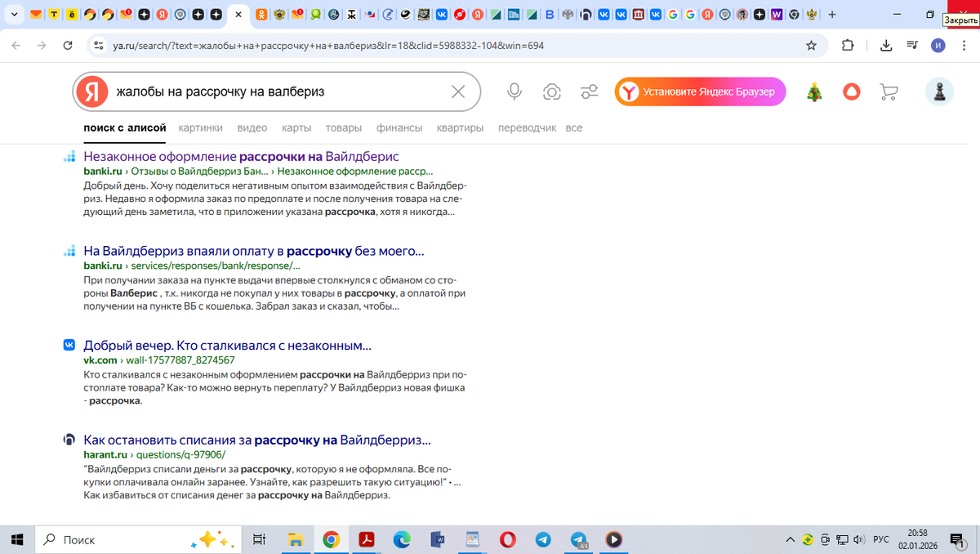
Task: Open result 'На Вайлдберриз впаяли оплату в рассрочку'
Action: coord(253,251)
